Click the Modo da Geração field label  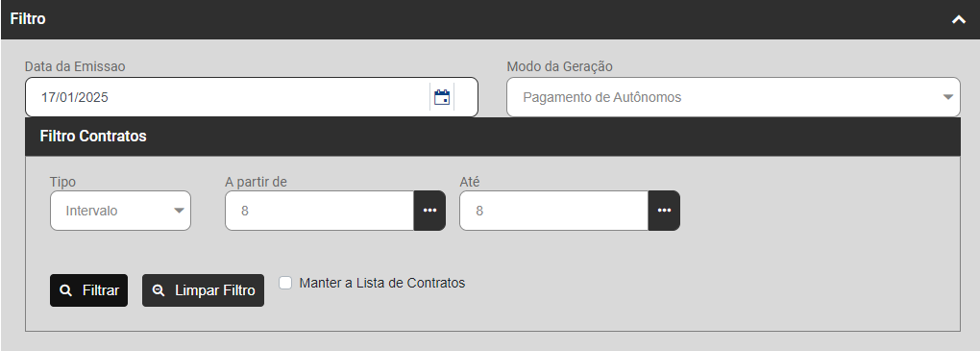coord(559,66)
